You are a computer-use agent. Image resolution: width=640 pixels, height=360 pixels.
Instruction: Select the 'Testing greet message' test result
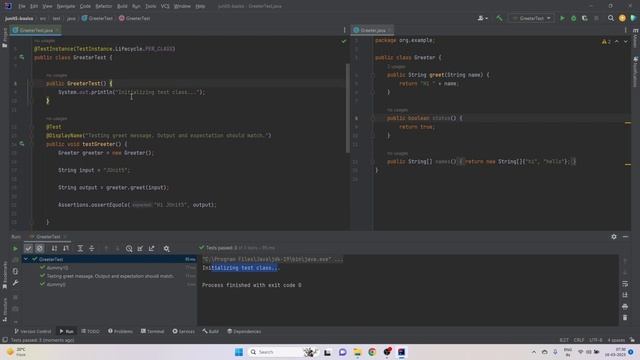110,276
